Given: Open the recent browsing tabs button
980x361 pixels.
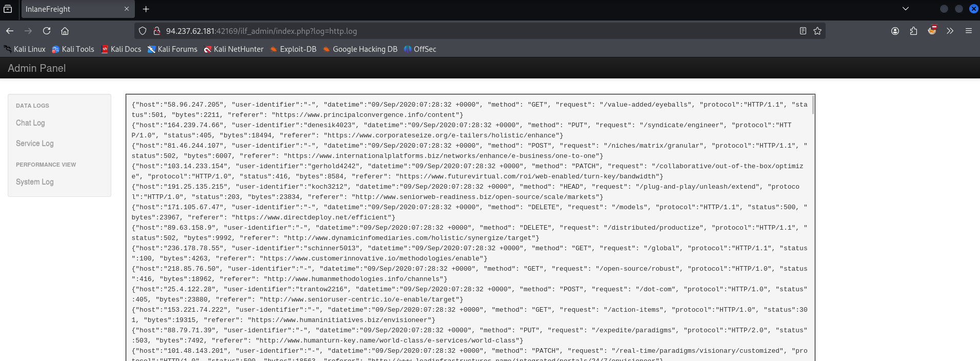Looking at the screenshot, I should click(8, 9).
